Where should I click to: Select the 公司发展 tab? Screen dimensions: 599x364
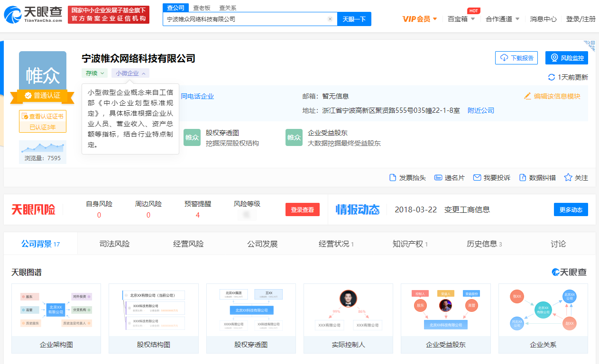262,244
